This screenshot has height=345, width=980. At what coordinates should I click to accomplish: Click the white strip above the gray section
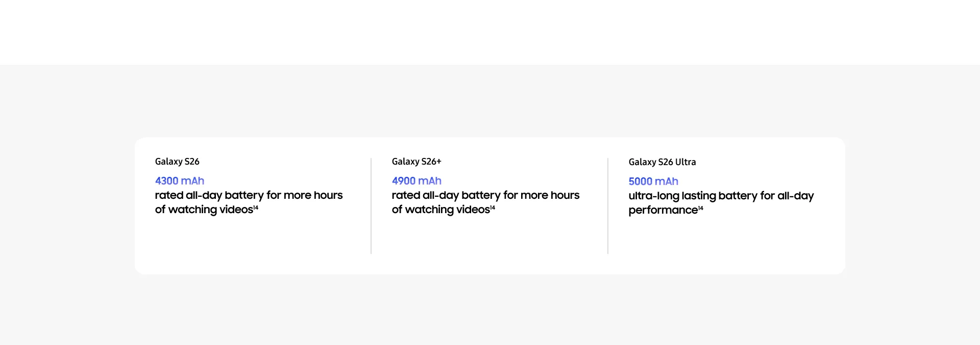click(490, 32)
